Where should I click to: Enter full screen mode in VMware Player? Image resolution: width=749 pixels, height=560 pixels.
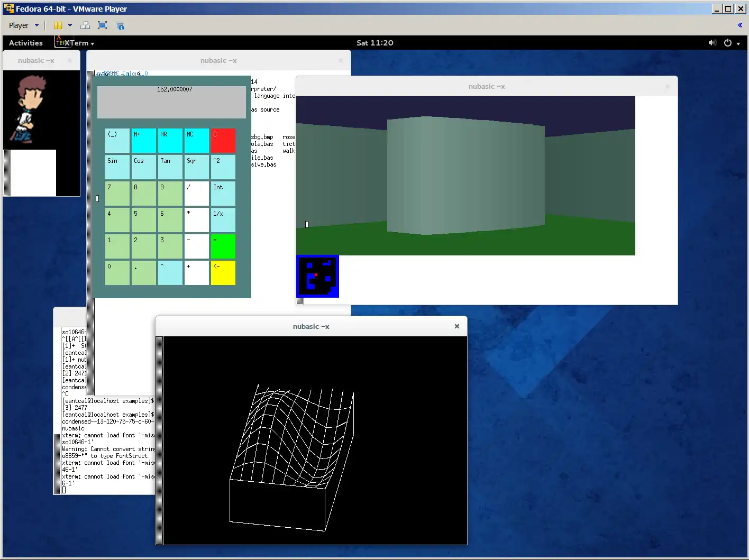(x=103, y=25)
